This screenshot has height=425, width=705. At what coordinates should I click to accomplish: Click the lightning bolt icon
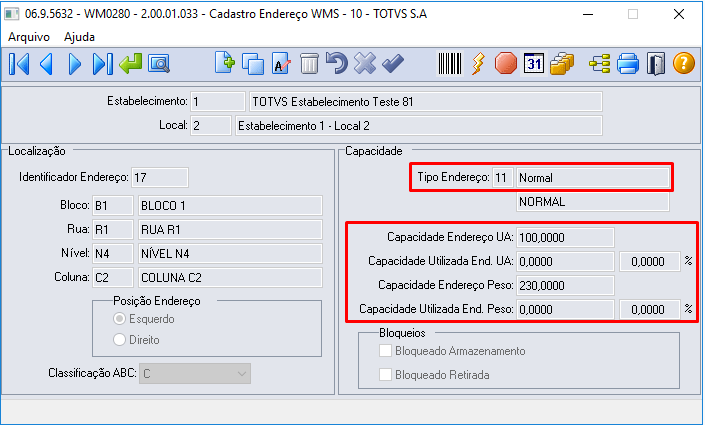coord(478,63)
